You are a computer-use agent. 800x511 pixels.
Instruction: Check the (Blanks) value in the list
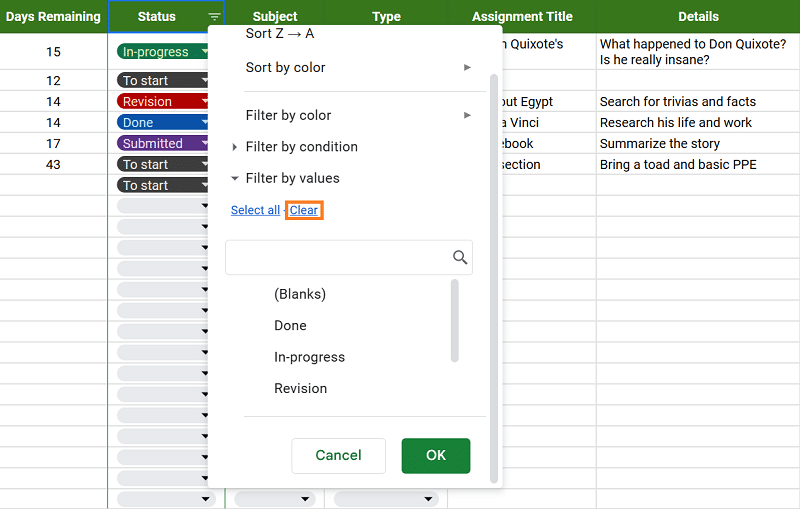[300, 294]
